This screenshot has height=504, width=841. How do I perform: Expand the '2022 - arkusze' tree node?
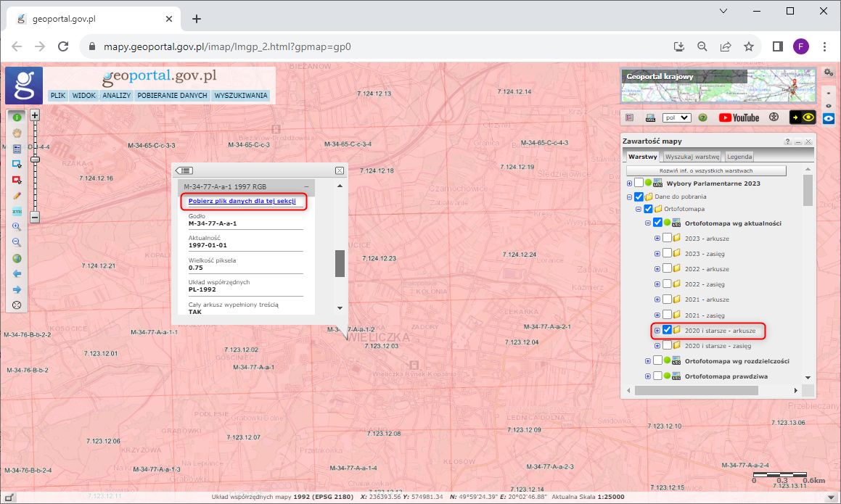coord(657,269)
